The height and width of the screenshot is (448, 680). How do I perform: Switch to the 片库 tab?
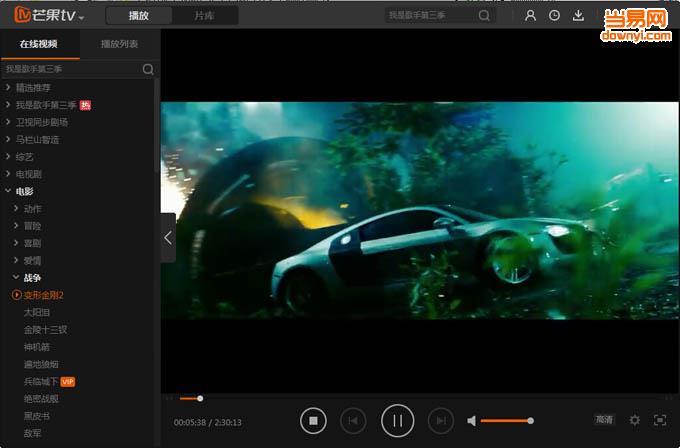[203, 16]
